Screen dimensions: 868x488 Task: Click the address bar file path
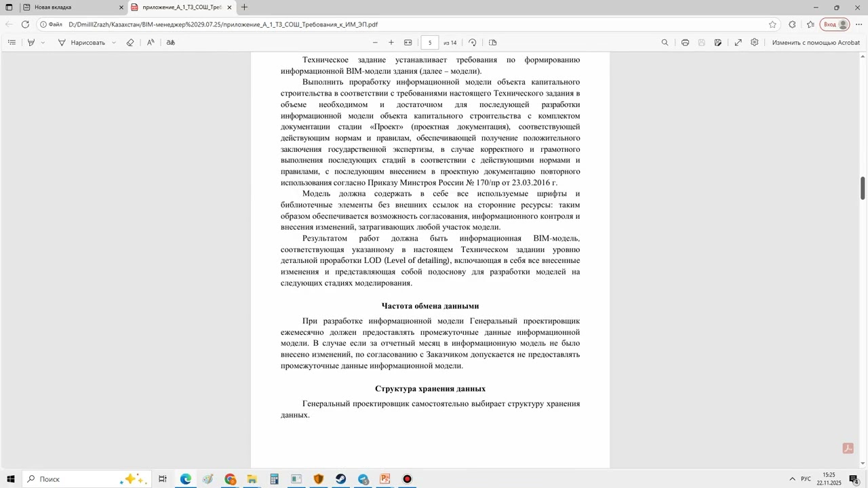(x=223, y=24)
